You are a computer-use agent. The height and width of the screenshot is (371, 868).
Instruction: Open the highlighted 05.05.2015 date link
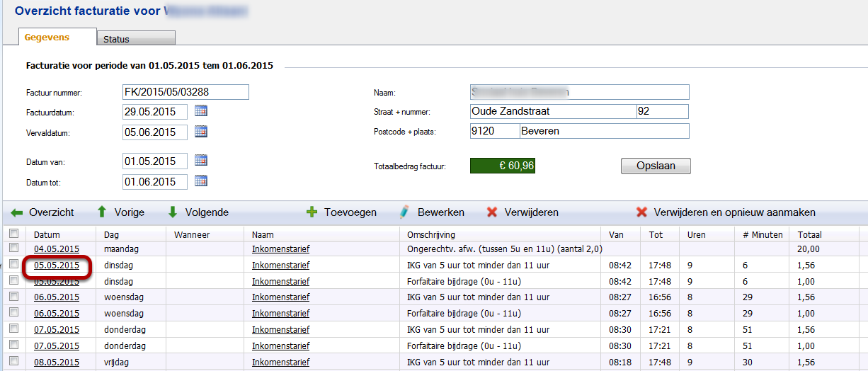coord(57,266)
